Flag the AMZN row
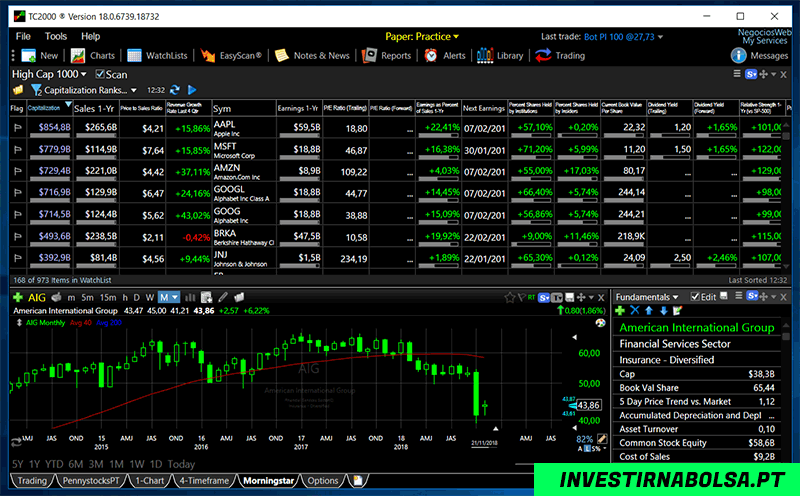This screenshot has width=800, height=496. (x=18, y=171)
